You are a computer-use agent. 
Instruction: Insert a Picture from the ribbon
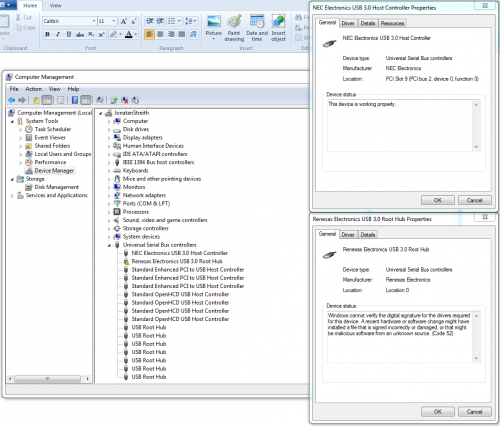[213, 28]
